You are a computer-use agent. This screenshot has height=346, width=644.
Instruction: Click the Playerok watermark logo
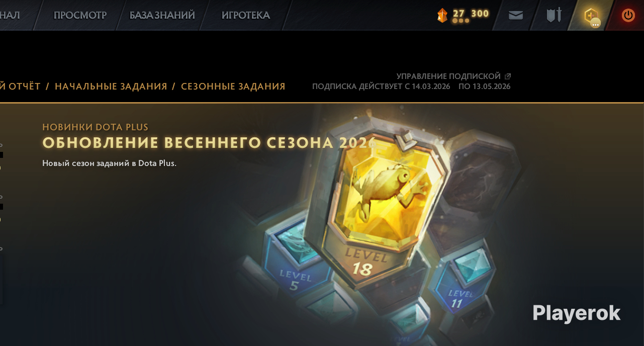577,313
